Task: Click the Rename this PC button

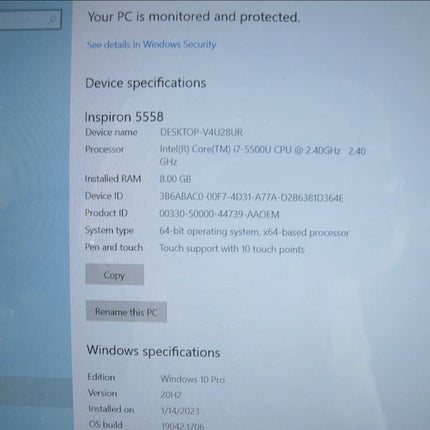Action: [x=126, y=312]
